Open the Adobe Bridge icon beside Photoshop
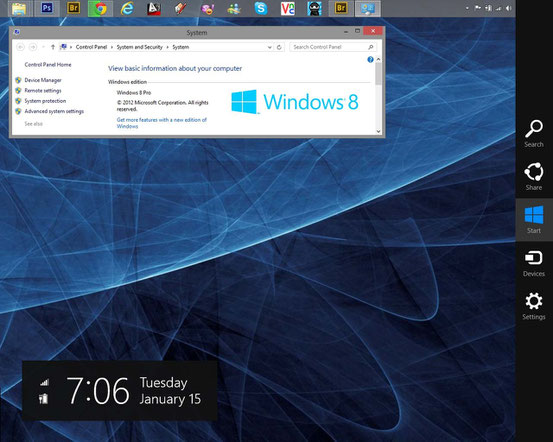 [73, 8]
